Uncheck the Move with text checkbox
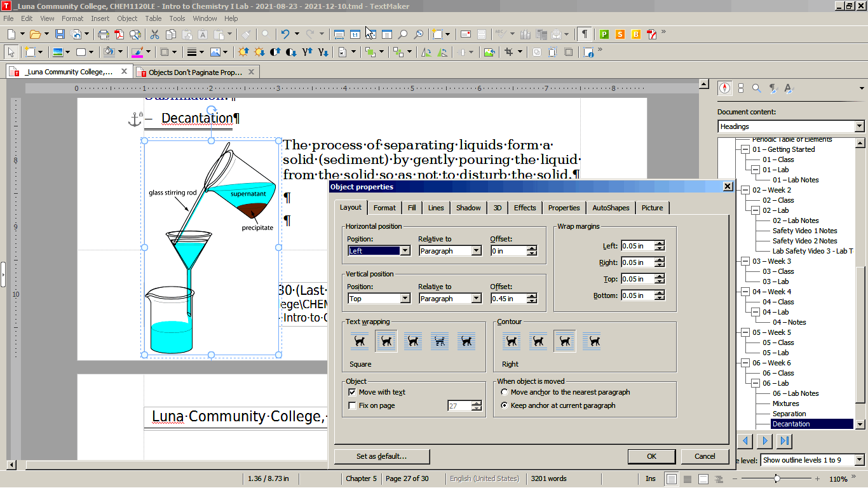868x488 pixels. coord(352,393)
